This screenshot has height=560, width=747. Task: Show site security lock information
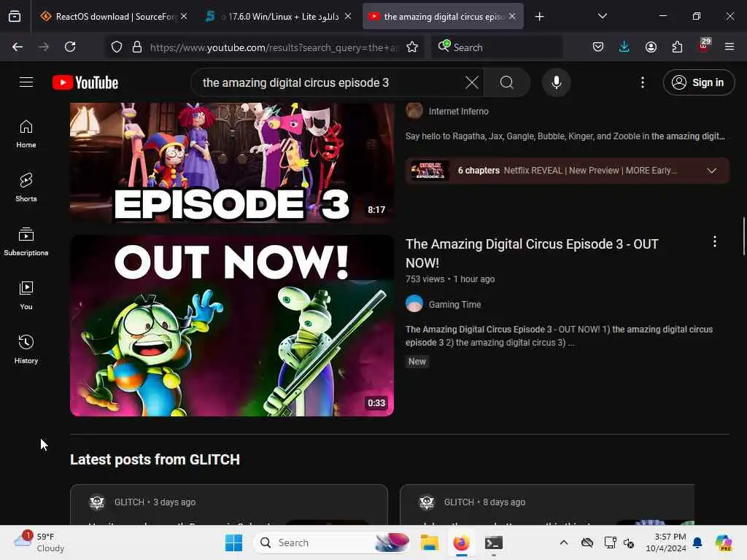(137, 47)
